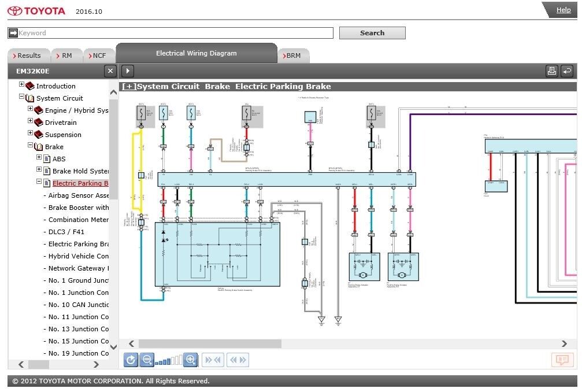The image size is (582, 392).
Task: Click the zoom level bar indicator
Action: (168, 361)
